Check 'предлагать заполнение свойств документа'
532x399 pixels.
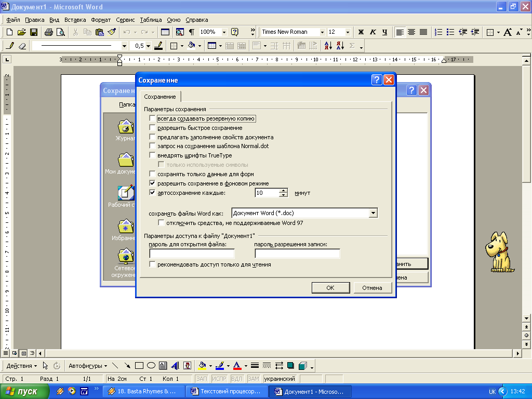click(152, 137)
